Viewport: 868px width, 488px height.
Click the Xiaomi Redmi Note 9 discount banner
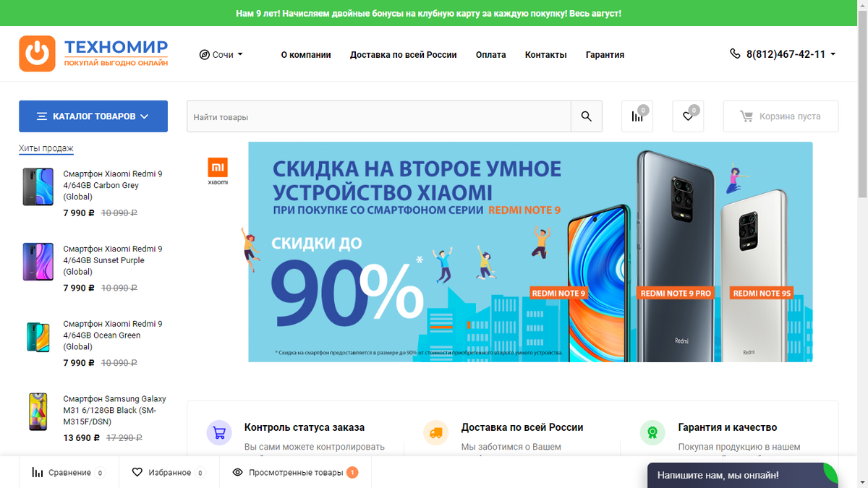530,252
